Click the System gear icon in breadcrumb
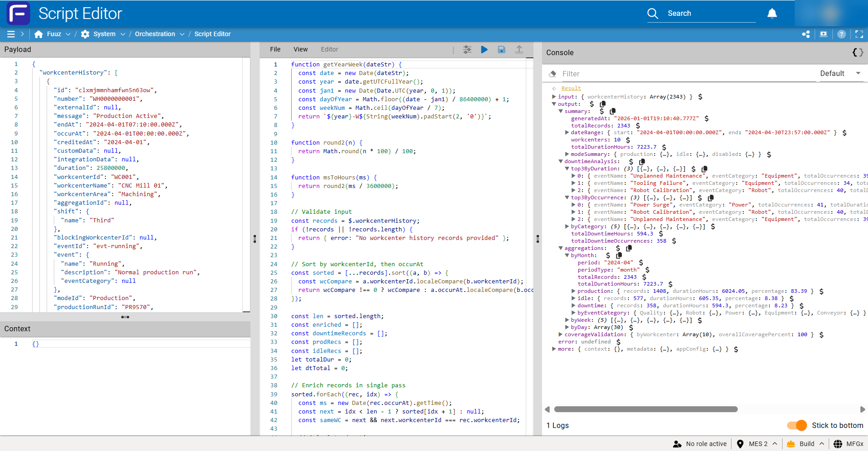The width and height of the screenshot is (868, 451). coord(85,34)
